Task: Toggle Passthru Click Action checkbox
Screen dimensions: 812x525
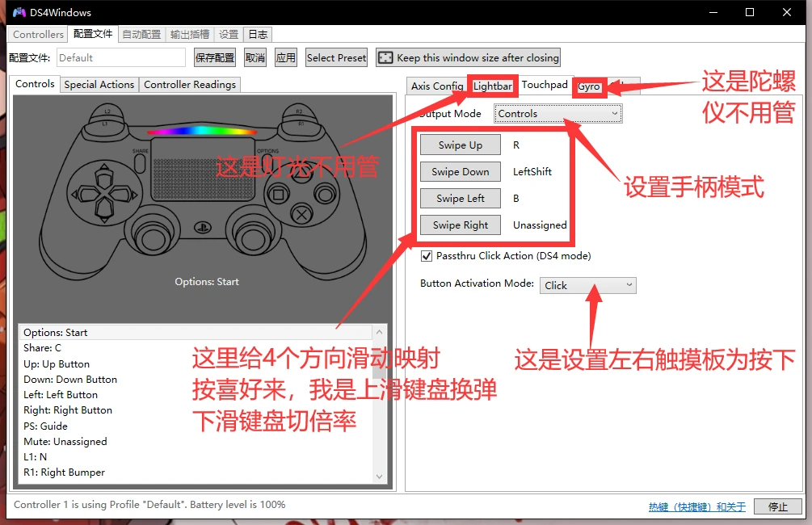Action: [426, 256]
